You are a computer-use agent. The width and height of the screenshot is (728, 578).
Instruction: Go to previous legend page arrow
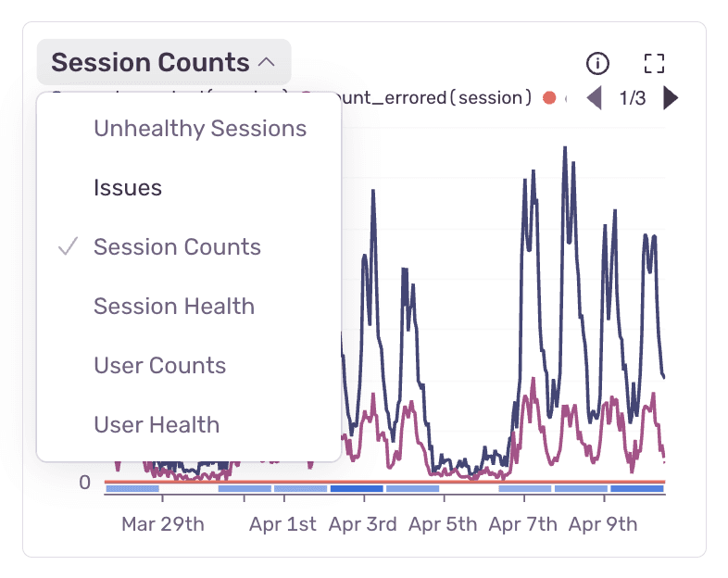tap(595, 97)
